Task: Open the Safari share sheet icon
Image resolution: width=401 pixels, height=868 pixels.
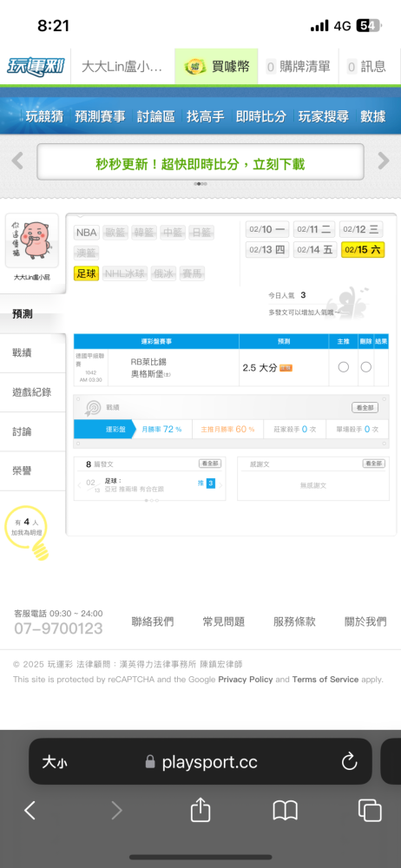Action: coord(200,811)
